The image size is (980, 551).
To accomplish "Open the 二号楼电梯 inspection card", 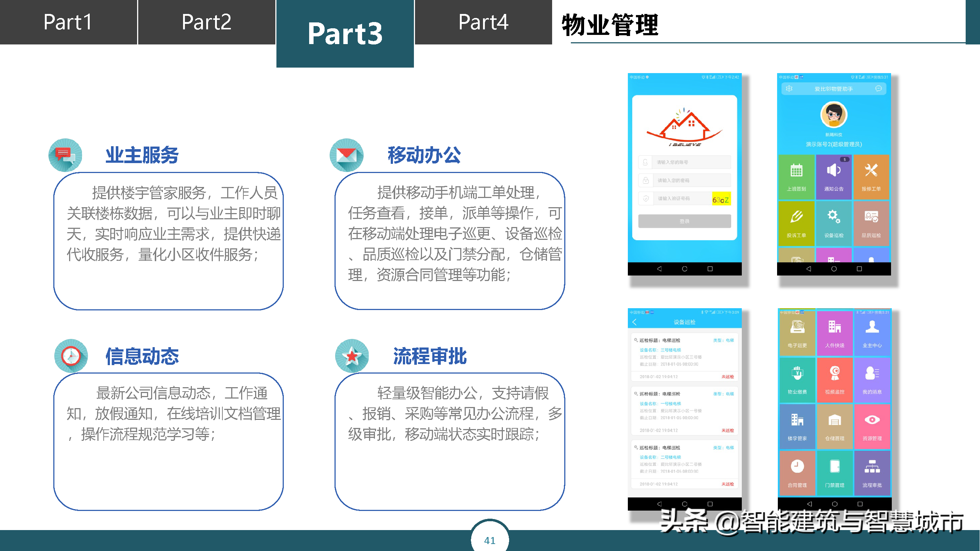I will click(684, 464).
